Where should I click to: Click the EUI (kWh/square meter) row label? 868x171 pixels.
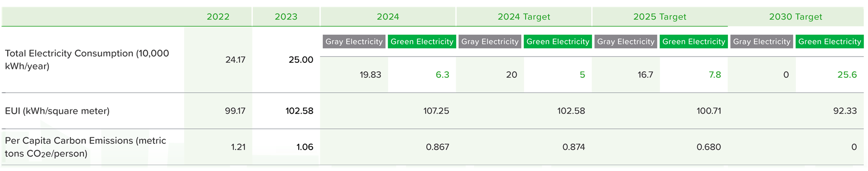(x=57, y=111)
